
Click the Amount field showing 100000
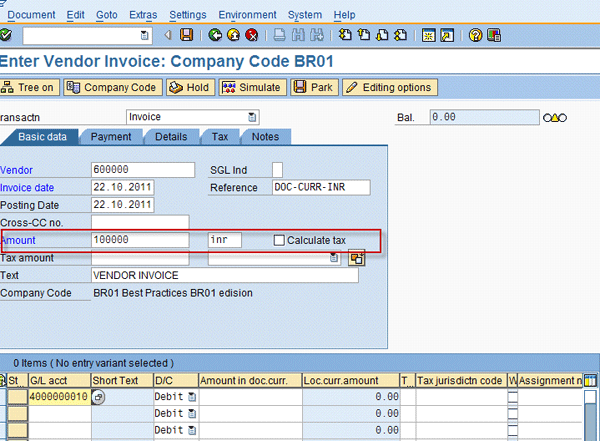click(x=140, y=240)
